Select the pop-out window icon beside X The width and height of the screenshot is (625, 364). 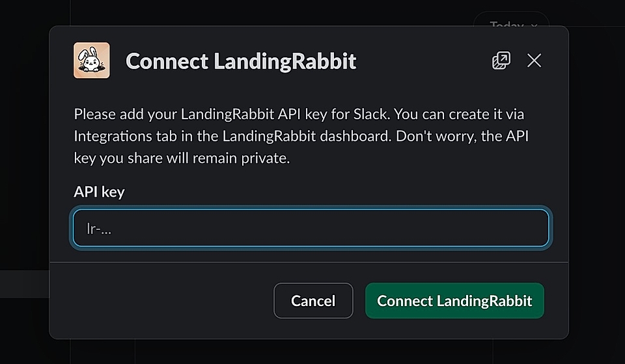[501, 61]
